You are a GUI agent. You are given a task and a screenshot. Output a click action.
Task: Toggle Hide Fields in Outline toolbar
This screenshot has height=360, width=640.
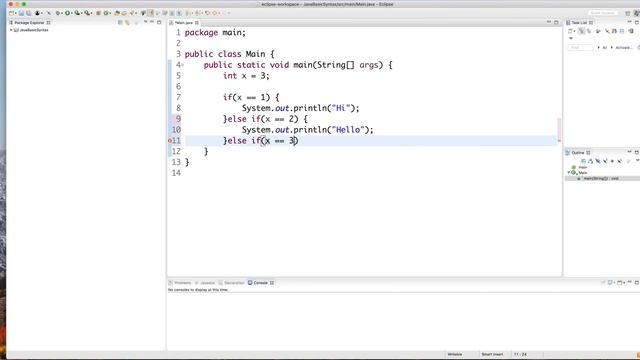tap(598, 161)
